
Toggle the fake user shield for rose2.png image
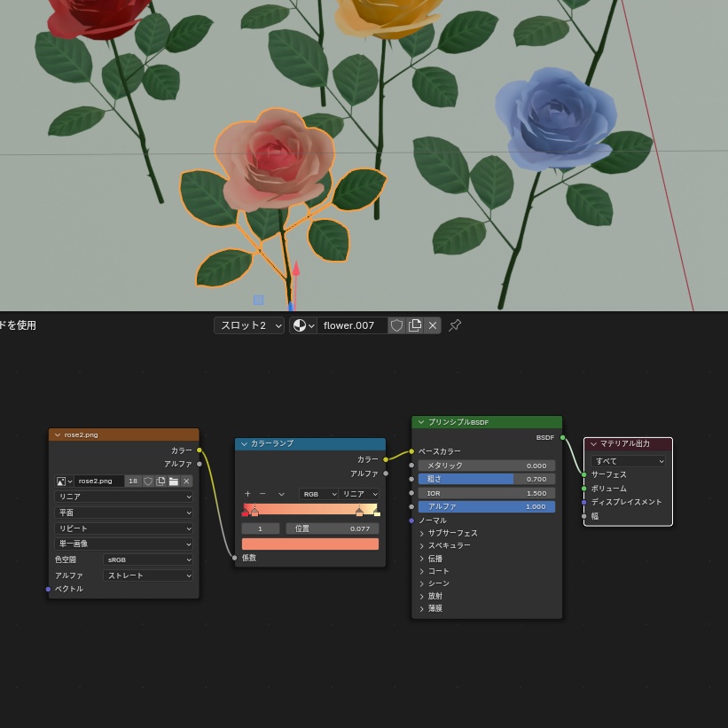(148, 481)
